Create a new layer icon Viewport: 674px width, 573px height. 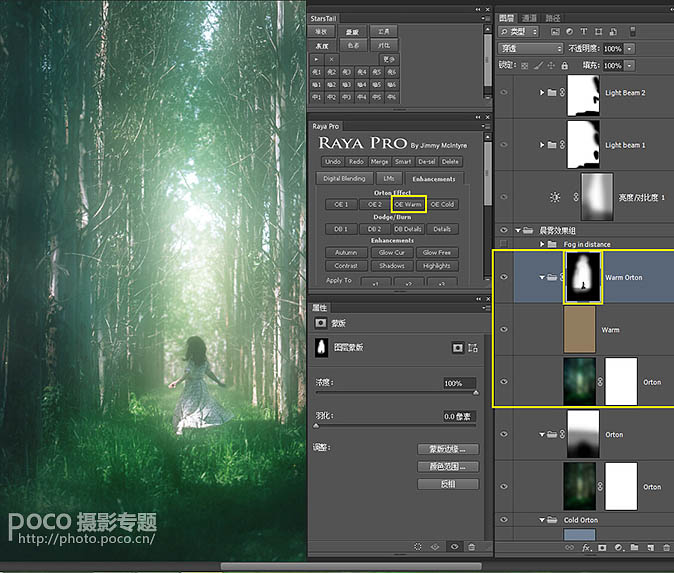tap(651, 547)
